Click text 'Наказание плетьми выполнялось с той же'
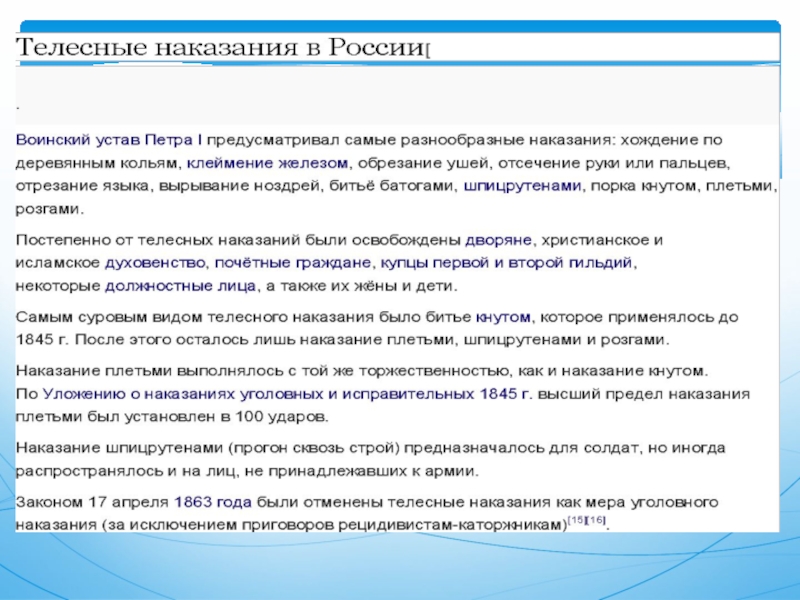The width and height of the screenshot is (800, 600). [185, 371]
